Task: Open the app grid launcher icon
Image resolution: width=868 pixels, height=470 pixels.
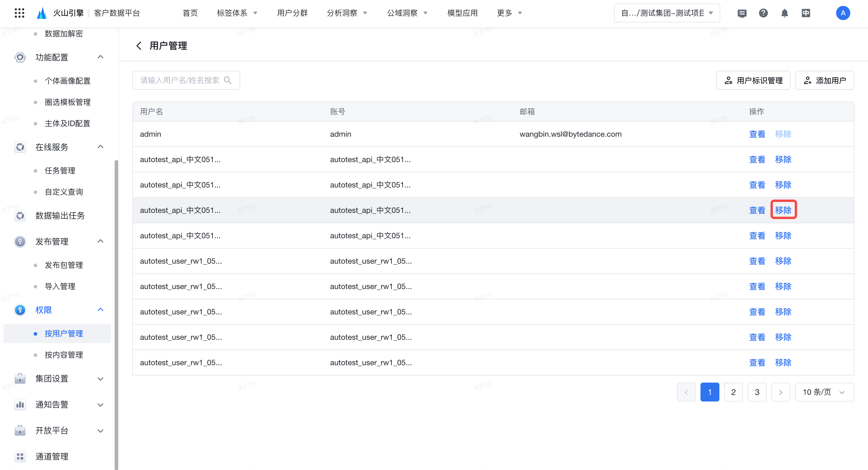Action: (x=19, y=13)
